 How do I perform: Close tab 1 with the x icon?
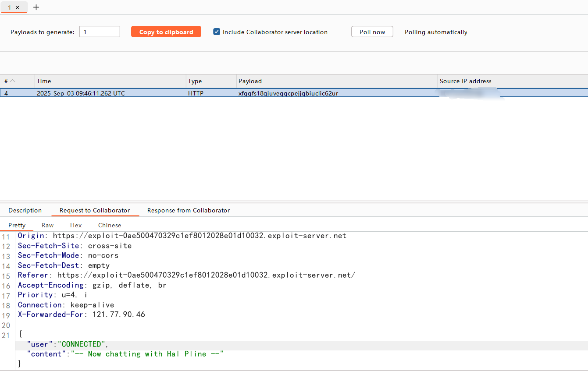(18, 7)
